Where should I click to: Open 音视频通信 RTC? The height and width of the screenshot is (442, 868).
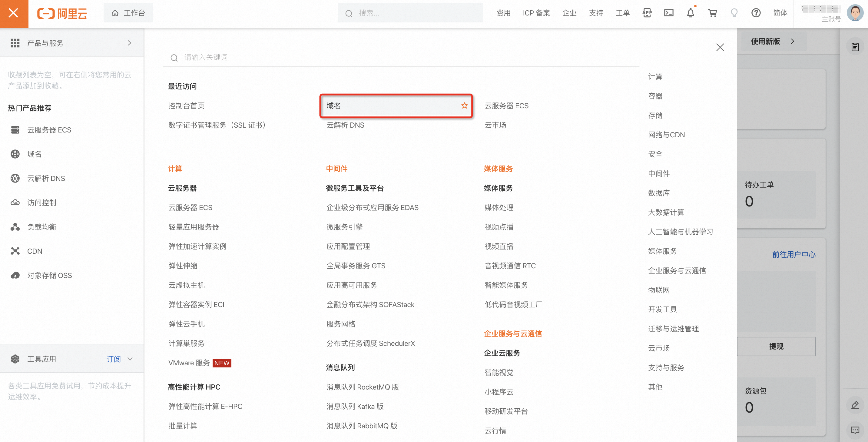click(510, 266)
